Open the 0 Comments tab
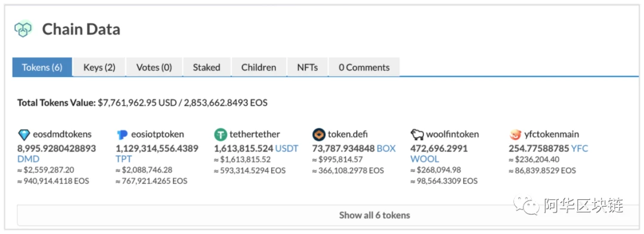The width and height of the screenshot is (644, 234). (364, 67)
